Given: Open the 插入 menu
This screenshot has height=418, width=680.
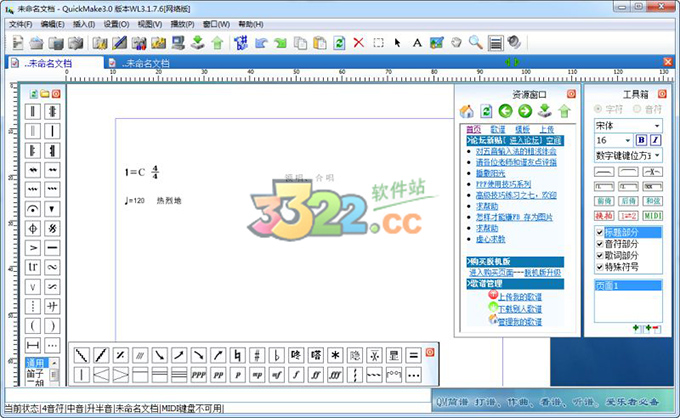Looking at the screenshot, I should point(83,23).
